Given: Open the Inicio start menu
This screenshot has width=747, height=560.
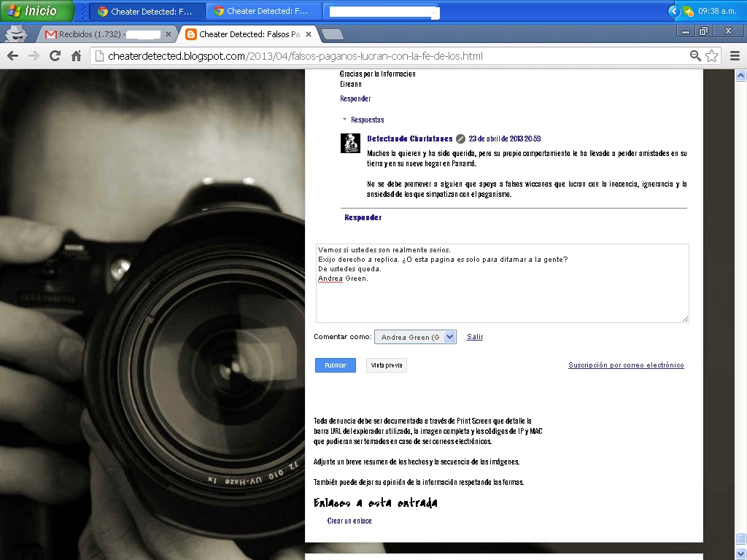Looking at the screenshot, I should [36, 10].
